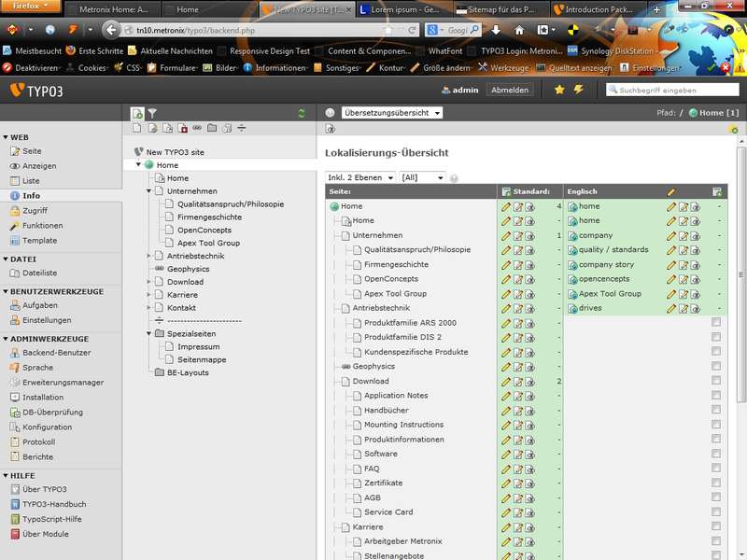The height and width of the screenshot is (560, 747).
Task: Open the 'Inkl. 2 Ebenen' depth dropdown
Action: point(360,177)
